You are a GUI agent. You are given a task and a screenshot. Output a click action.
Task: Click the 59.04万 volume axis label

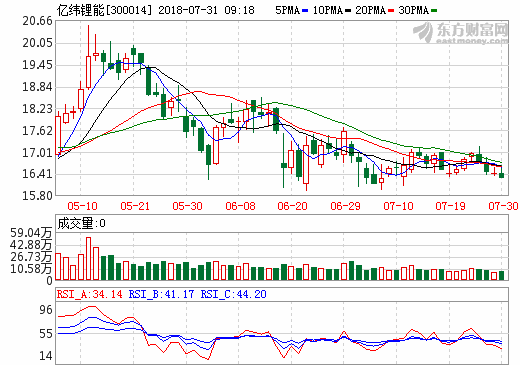[x=31, y=233]
